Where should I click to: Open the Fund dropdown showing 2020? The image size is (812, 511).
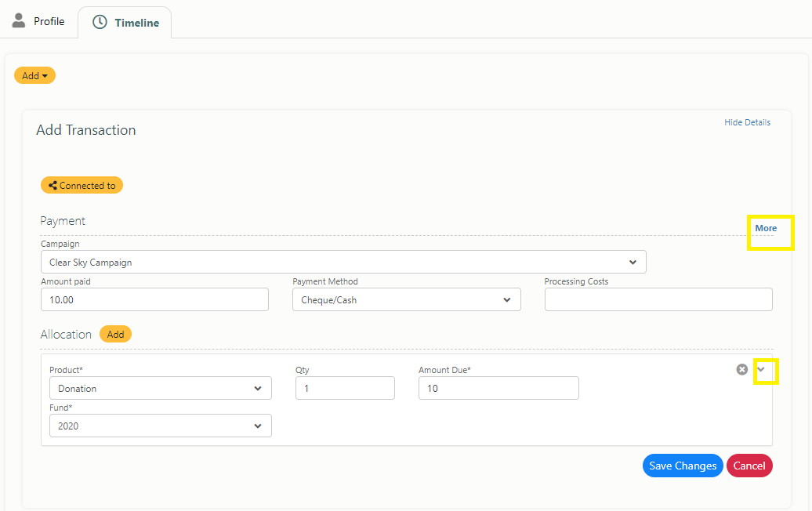point(161,426)
